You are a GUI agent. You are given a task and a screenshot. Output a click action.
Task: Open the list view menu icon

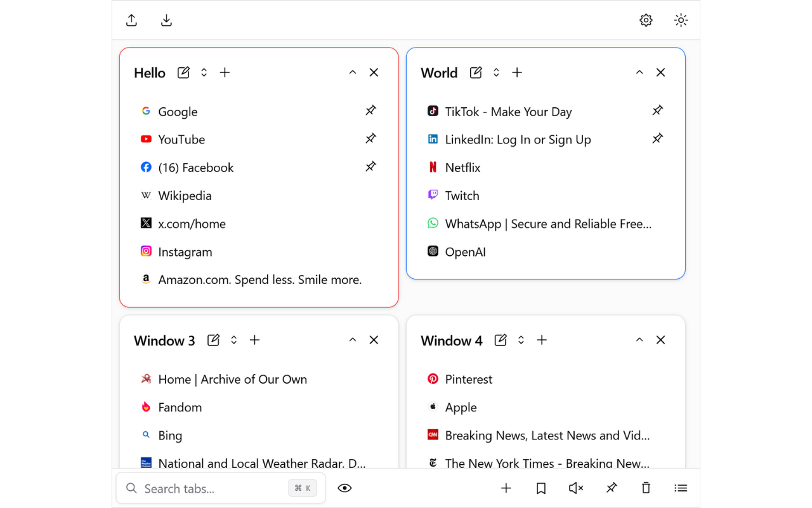click(x=681, y=488)
